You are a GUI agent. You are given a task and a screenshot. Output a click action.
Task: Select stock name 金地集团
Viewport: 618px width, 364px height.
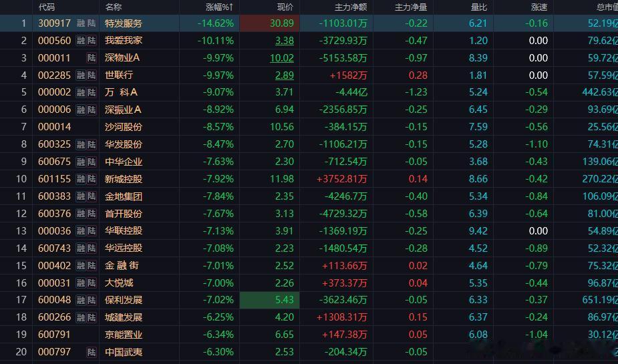(x=124, y=196)
